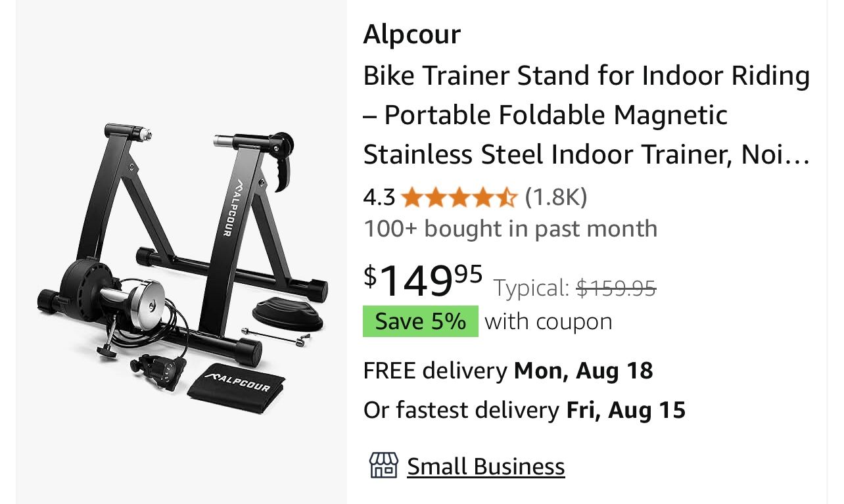The image size is (844, 504).
Task: Click the front wheel riser block in image
Action: point(289,312)
